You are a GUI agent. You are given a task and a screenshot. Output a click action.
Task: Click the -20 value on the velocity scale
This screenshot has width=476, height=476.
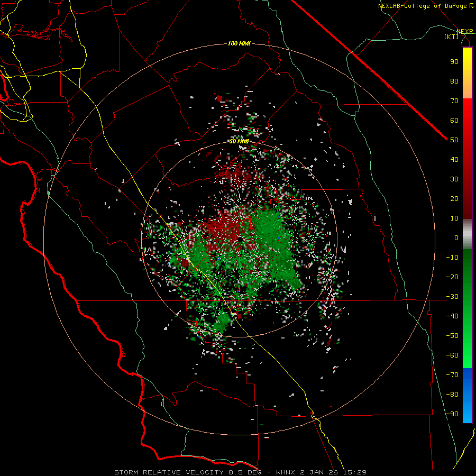[452, 277]
